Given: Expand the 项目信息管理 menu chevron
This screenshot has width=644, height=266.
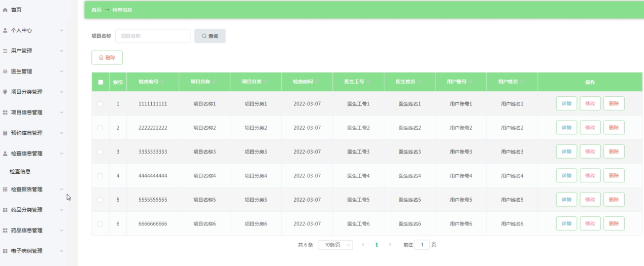Looking at the screenshot, I should 62,112.
